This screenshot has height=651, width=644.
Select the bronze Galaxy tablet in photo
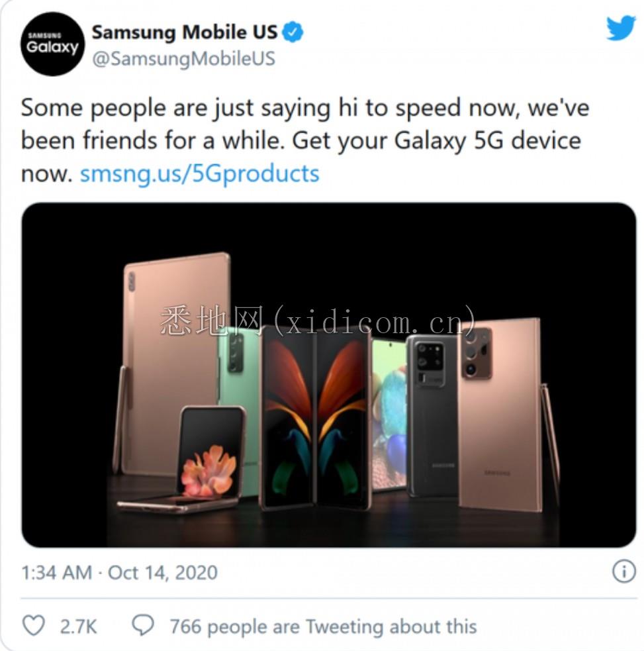point(174,361)
